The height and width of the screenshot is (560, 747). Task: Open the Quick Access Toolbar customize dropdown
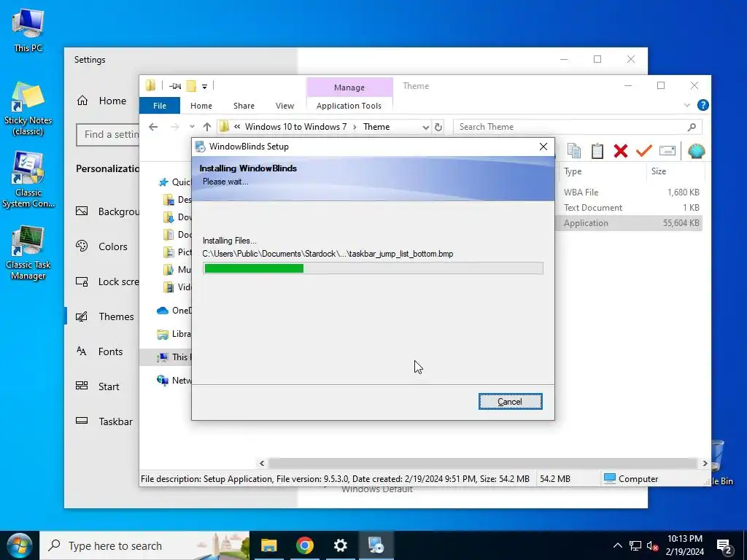pos(204,86)
